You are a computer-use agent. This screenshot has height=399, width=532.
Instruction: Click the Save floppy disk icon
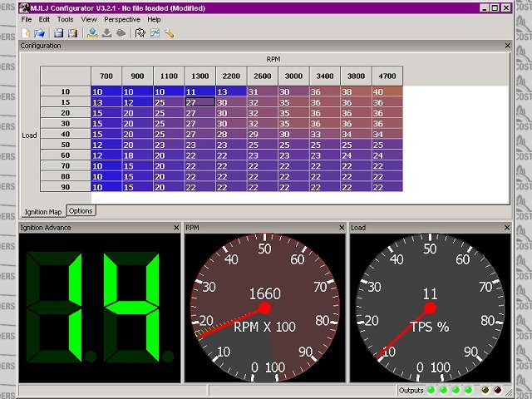[x=58, y=32]
